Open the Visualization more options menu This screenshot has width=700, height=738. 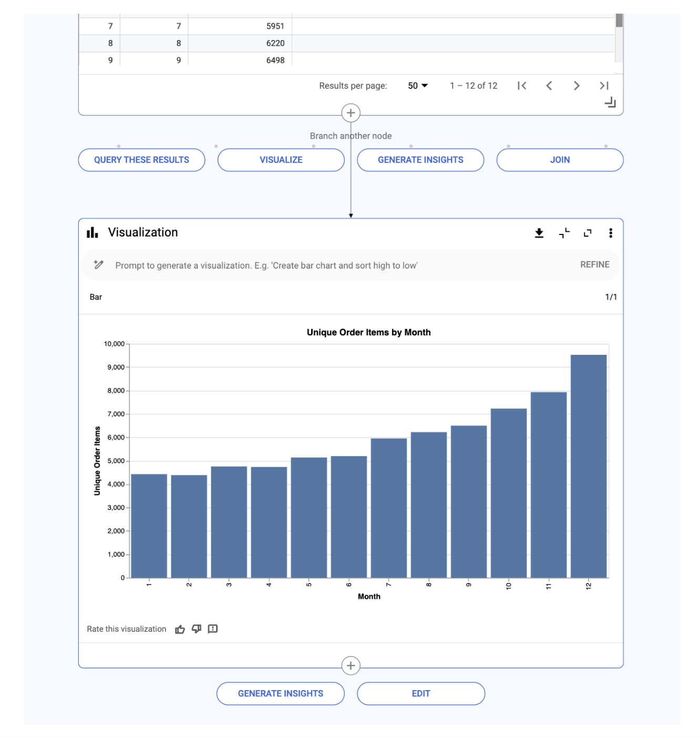pos(610,233)
